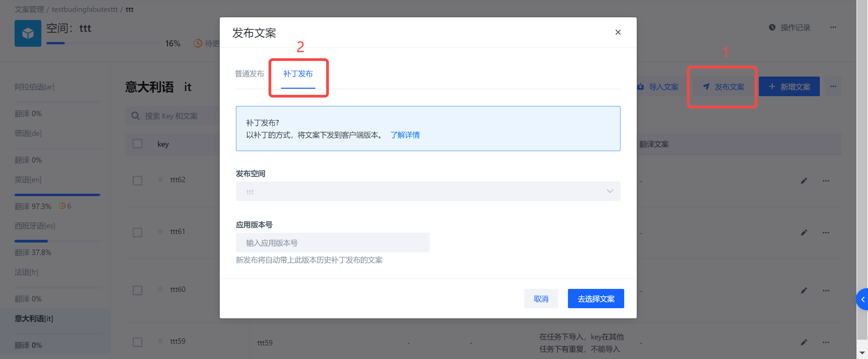
Task: Open more options for row ttt60
Action: coord(826,291)
